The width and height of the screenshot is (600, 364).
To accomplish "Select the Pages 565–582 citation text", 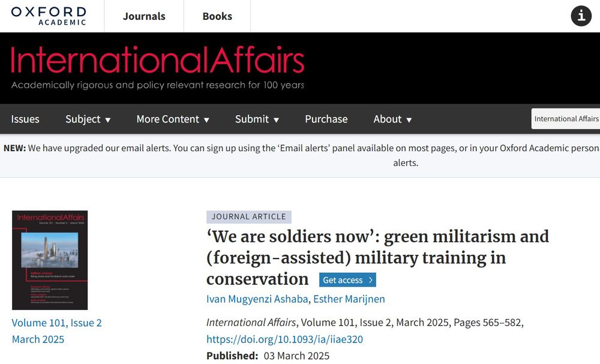I will (487, 323).
